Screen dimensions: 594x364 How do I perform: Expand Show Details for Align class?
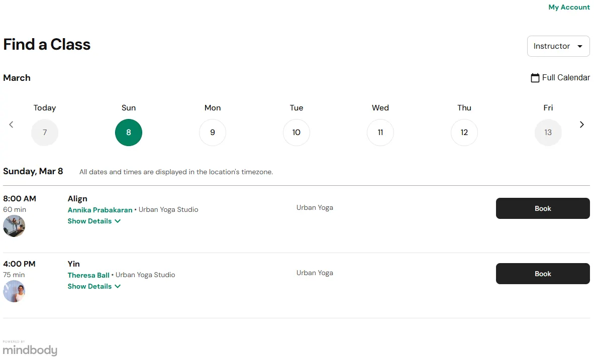(94, 221)
